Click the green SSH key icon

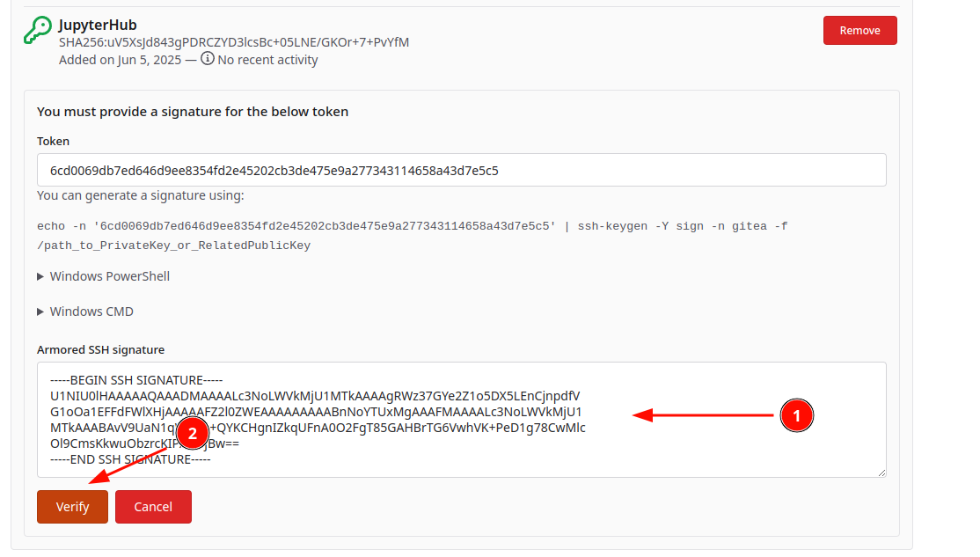pyautogui.click(x=37, y=30)
